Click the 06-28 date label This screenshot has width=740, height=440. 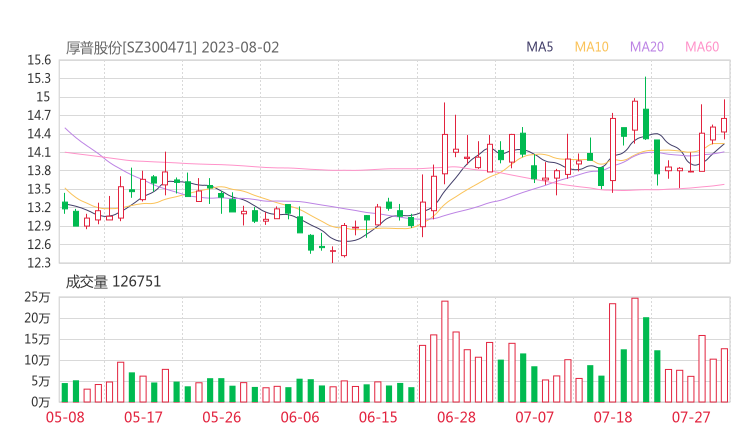point(456,417)
